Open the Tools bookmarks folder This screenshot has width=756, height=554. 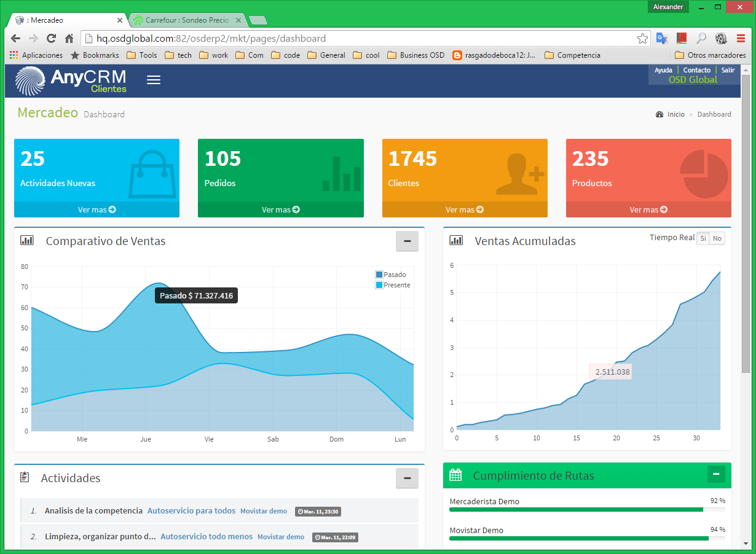141,55
